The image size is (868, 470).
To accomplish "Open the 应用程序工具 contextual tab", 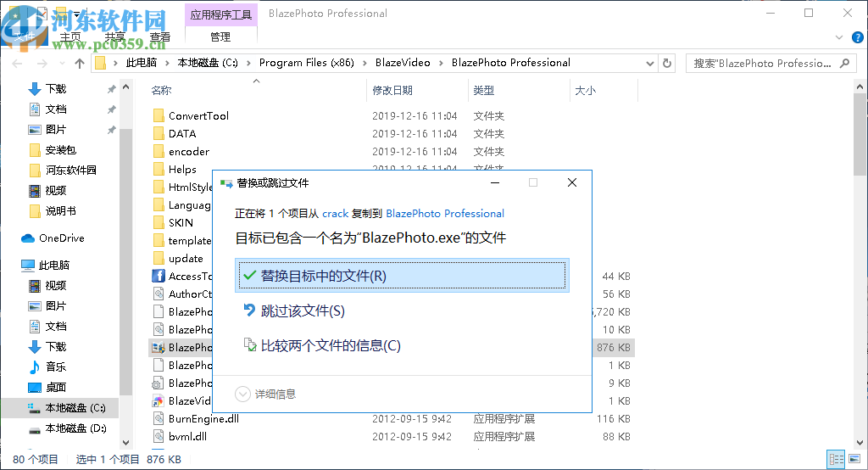I will pyautogui.click(x=221, y=14).
